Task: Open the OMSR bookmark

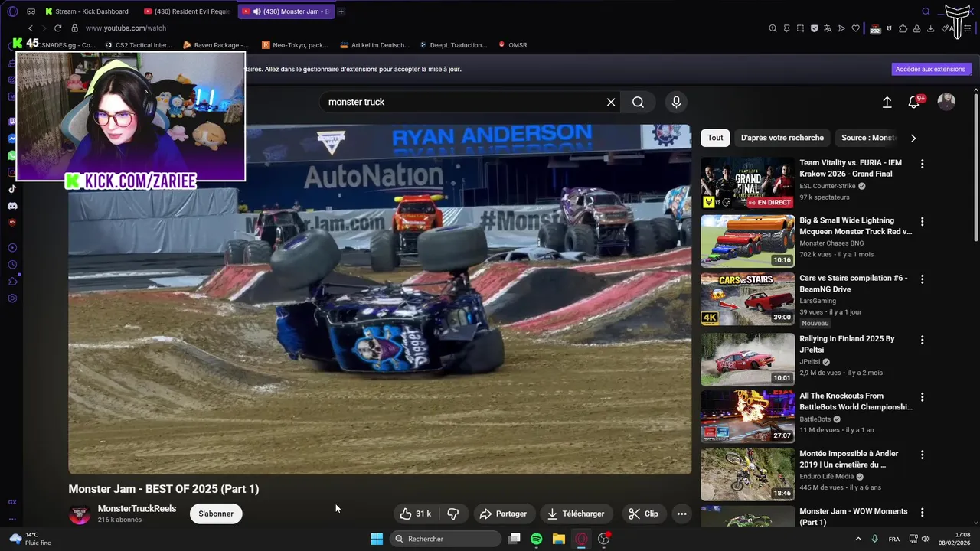Action: (x=512, y=45)
